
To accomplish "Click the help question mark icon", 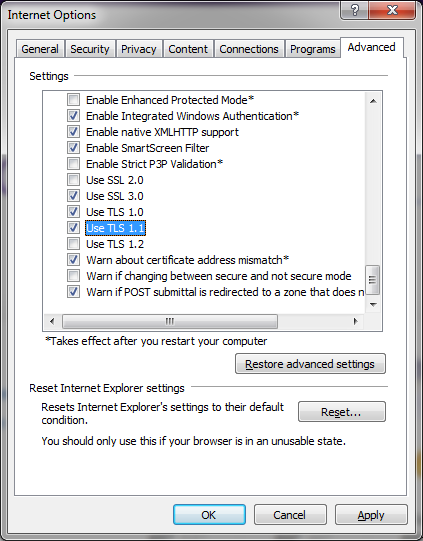I will coord(354,10).
